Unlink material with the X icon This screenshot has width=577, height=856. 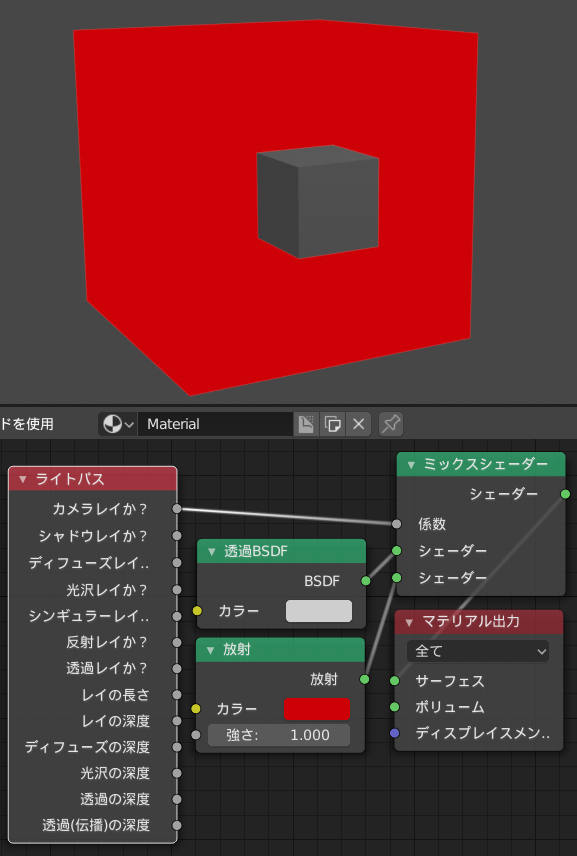tap(359, 424)
